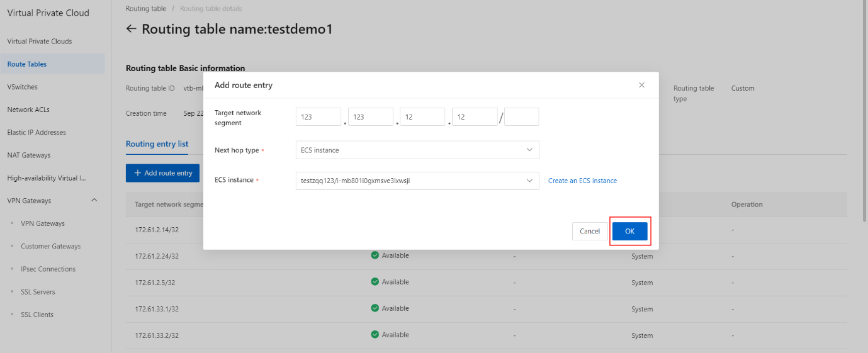Open the VPN Gateways sub-item
The height and width of the screenshot is (353, 868).
43,223
